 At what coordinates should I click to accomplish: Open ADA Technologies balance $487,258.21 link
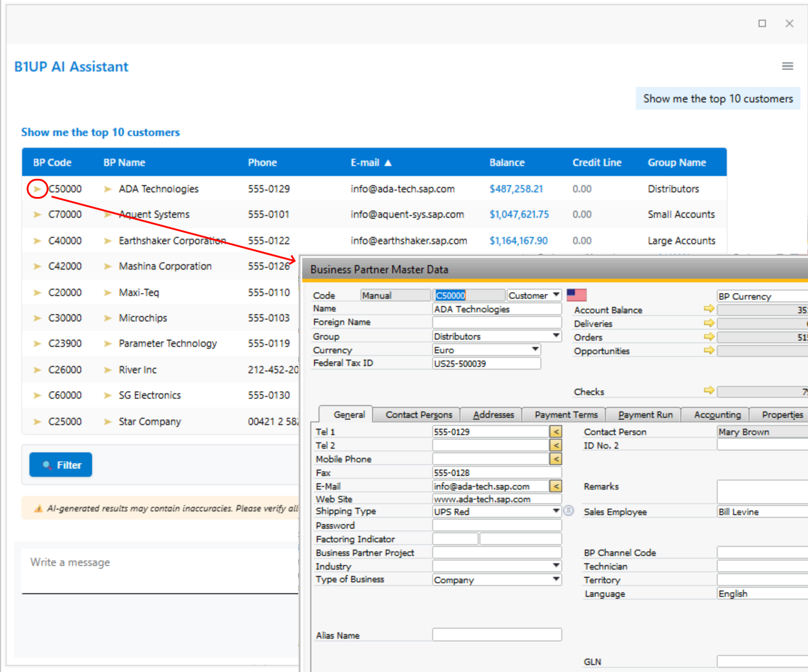point(516,189)
